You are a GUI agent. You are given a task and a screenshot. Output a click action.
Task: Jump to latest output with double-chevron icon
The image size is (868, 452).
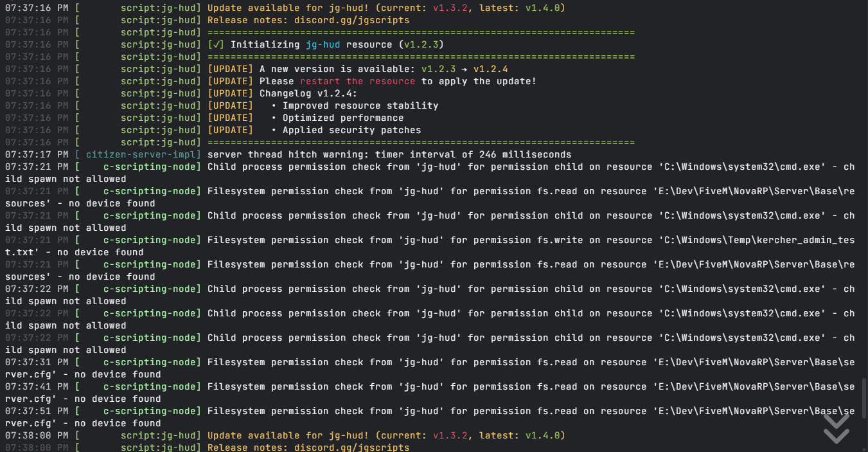click(x=837, y=429)
